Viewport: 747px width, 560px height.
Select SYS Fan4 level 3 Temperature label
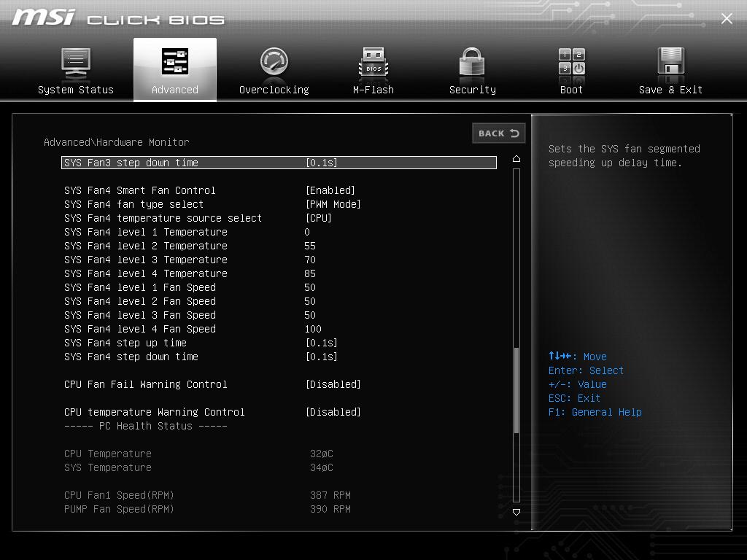coord(146,260)
